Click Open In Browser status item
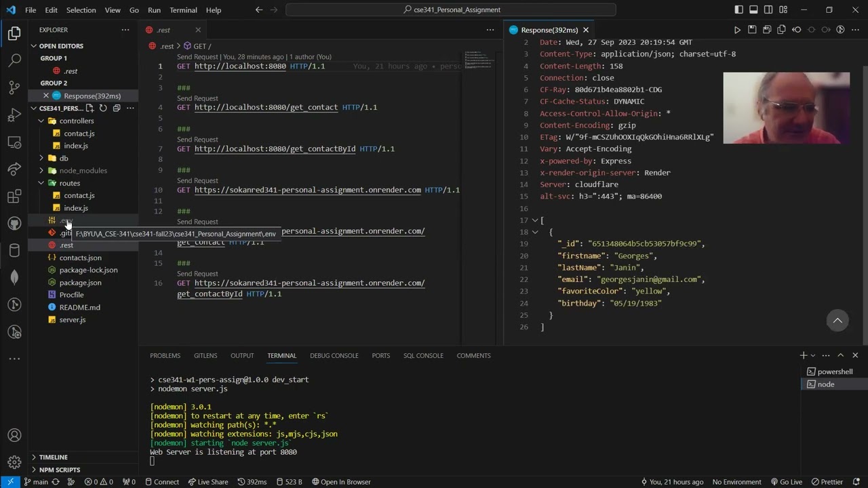This screenshot has height=488, width=868. click(x=341, y=482)
